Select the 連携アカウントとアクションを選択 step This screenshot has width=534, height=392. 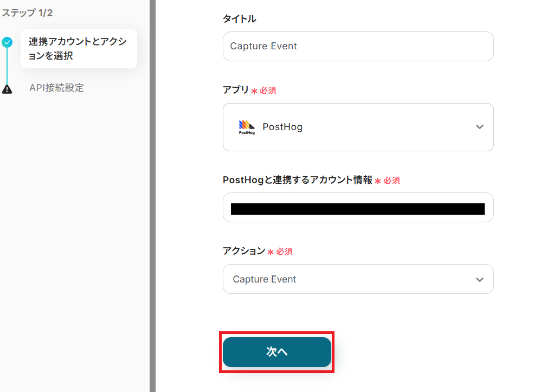[x=78, y=49]
